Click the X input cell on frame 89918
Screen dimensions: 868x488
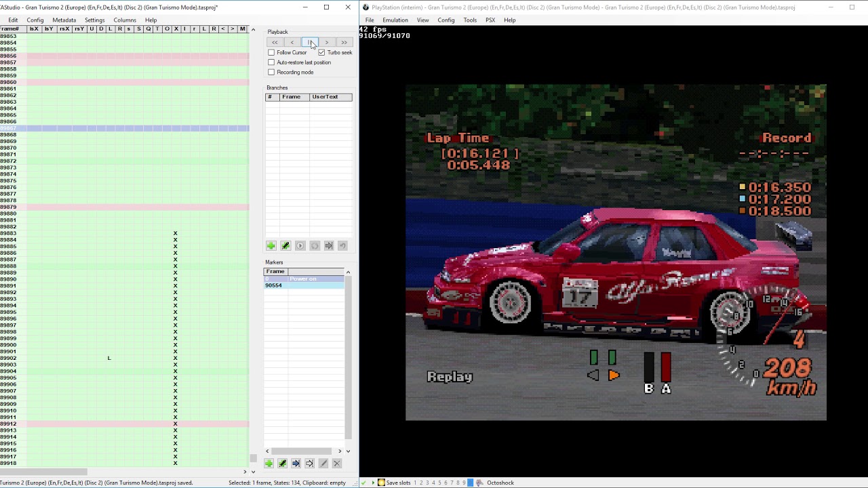[x=175, y=463]
